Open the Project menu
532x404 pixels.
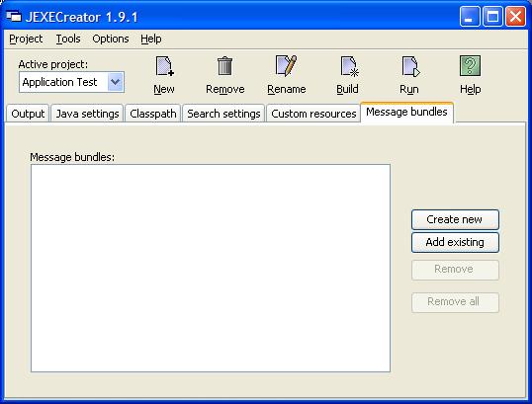pos(26,39)
